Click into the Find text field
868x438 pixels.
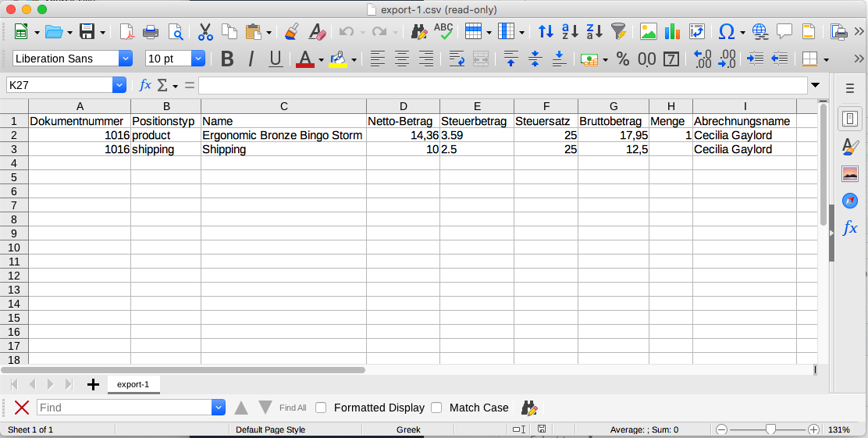click(x=123, y=408)
